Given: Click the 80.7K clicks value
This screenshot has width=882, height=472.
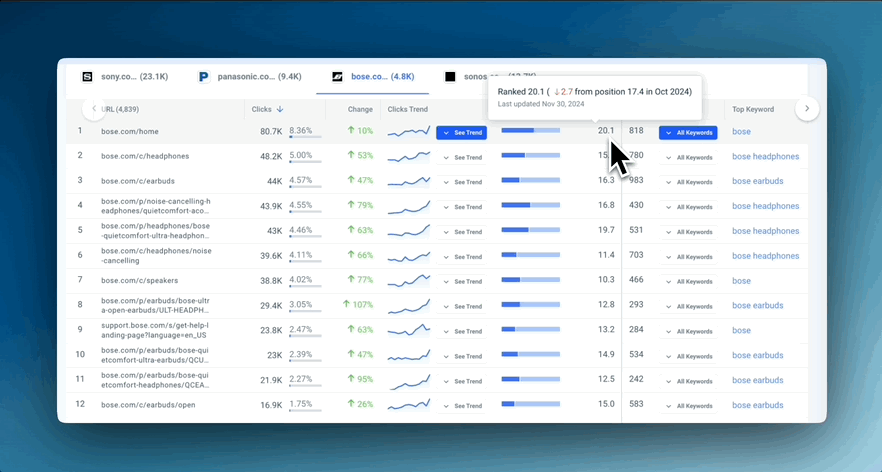Looking at the screenshot, I should coord(271,132).
